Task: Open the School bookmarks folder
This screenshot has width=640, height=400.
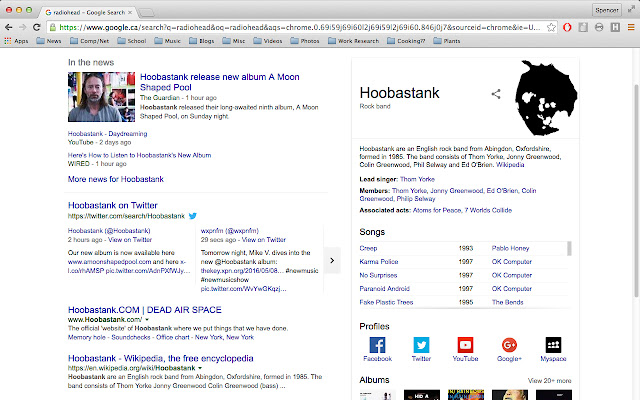Action: point(131,41)
